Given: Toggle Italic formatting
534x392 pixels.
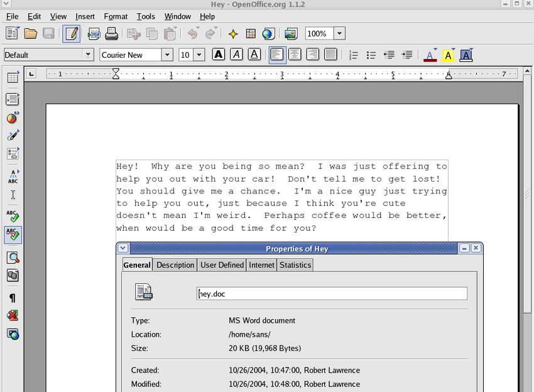Looking at the screenshot, I should 236,55.
